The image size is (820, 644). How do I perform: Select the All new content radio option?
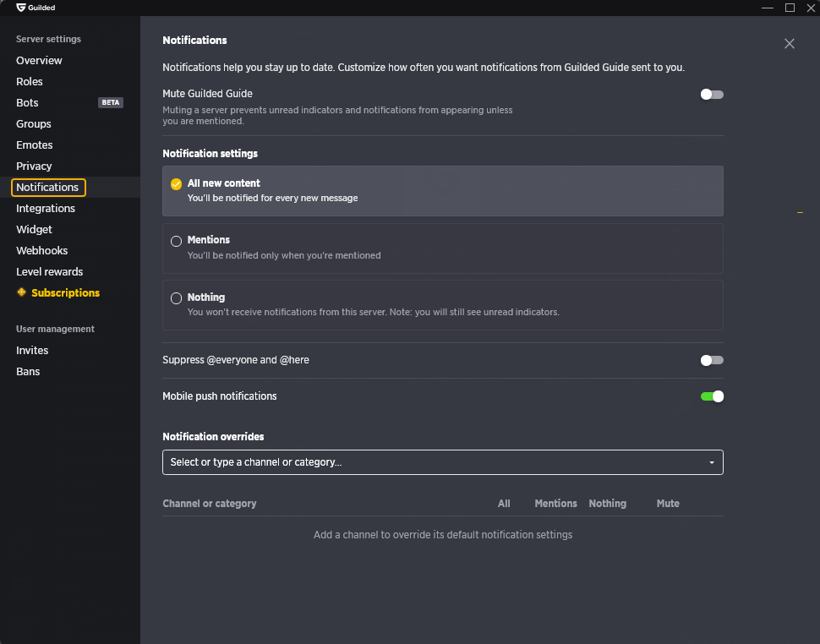click(176, 184)
